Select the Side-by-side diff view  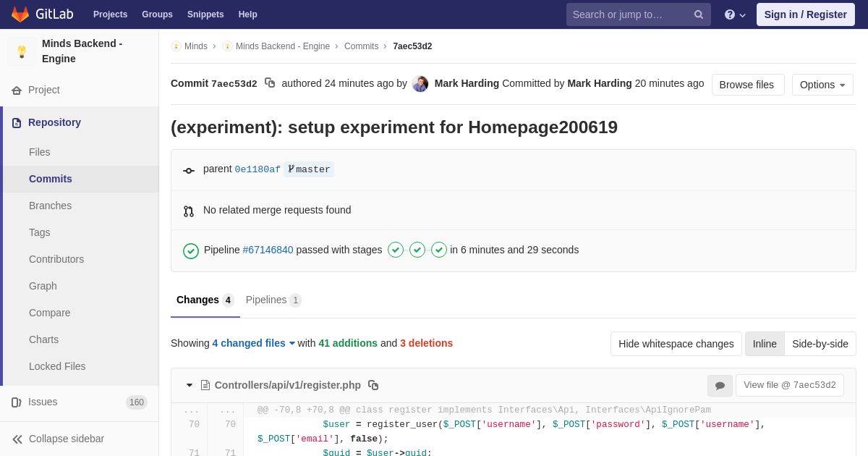point(820,344)
